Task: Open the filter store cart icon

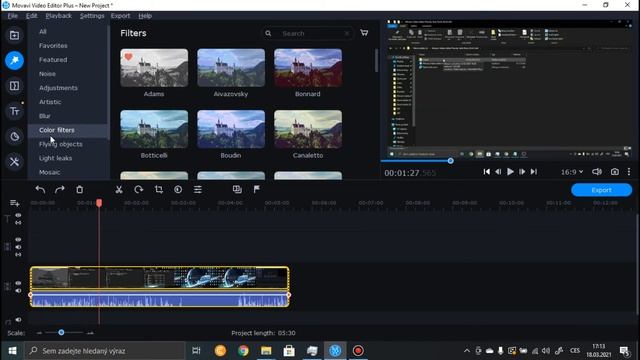Action: click(x=364, y=33)
